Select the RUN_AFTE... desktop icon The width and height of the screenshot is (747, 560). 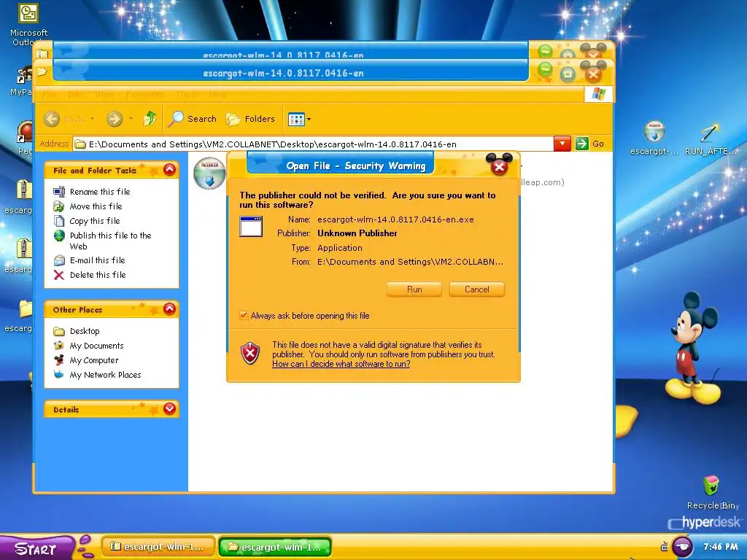(x=711, y=138)
